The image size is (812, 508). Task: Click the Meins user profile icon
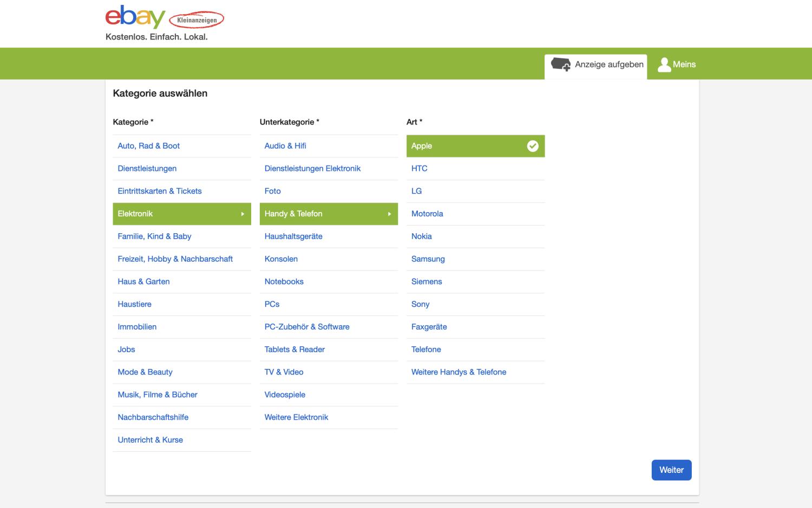pos(664,64)
